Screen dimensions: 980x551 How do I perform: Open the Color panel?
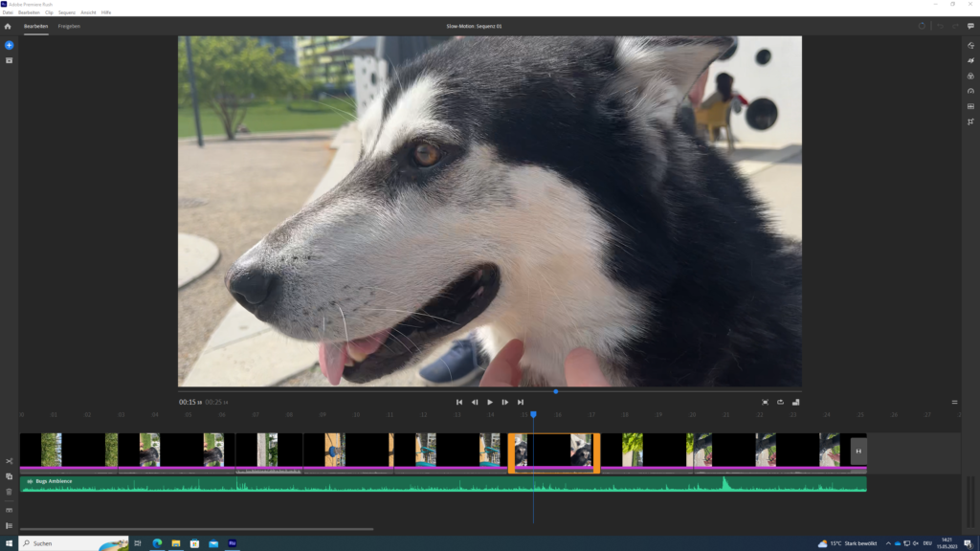[970, 76]
